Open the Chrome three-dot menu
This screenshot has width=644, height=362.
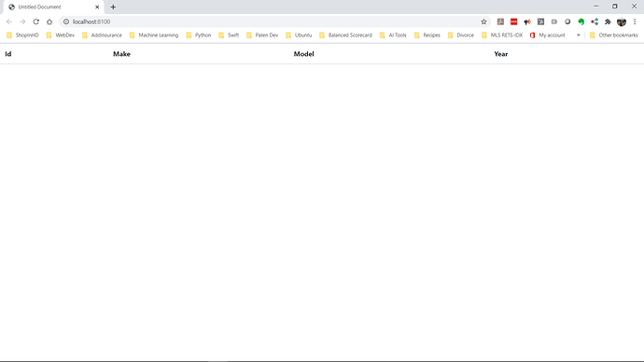[635, 21]
